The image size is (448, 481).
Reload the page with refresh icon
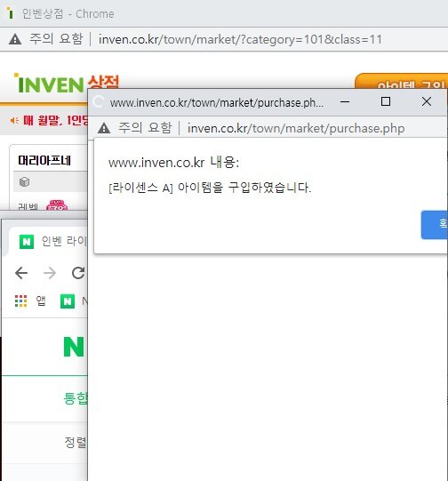78,273
